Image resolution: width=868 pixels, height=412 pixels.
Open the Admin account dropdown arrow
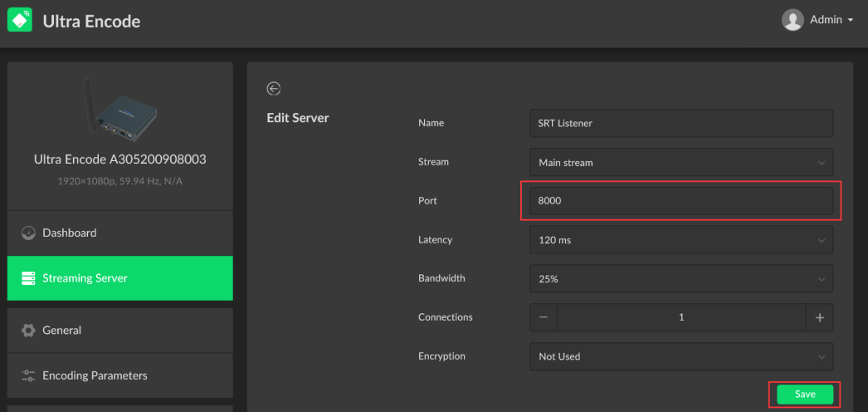tap(851, 21)
